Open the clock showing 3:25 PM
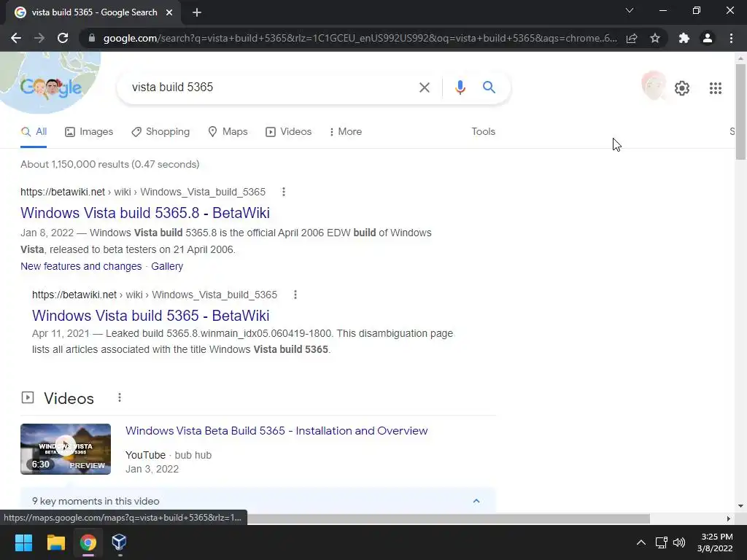This screenshot has width=747, height=560. click(x=715, y=542)
